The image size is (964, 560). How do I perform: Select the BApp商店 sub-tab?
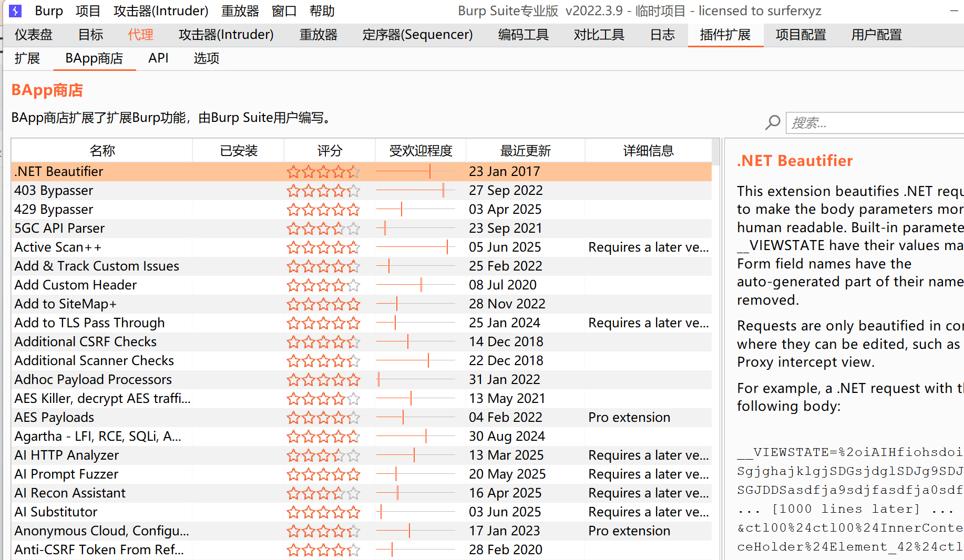click(94, 58)
